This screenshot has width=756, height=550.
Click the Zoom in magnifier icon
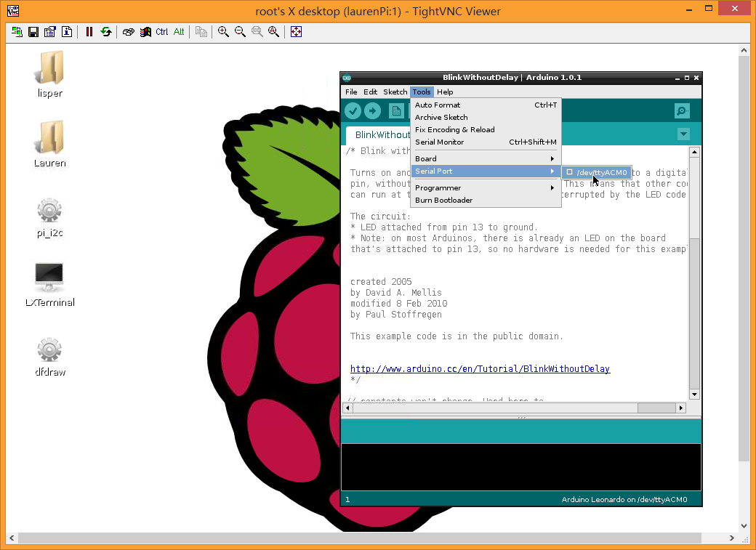click(223, 32)
